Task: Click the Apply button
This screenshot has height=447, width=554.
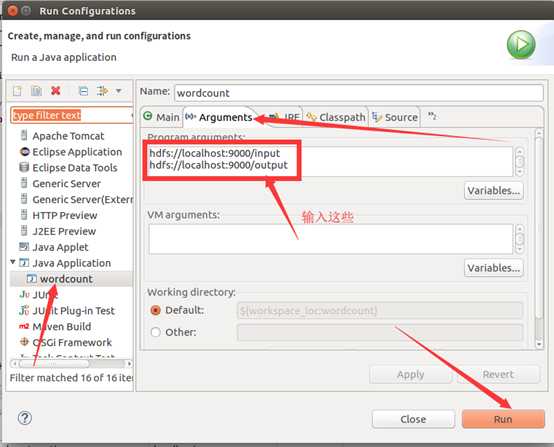Action: 411,374
